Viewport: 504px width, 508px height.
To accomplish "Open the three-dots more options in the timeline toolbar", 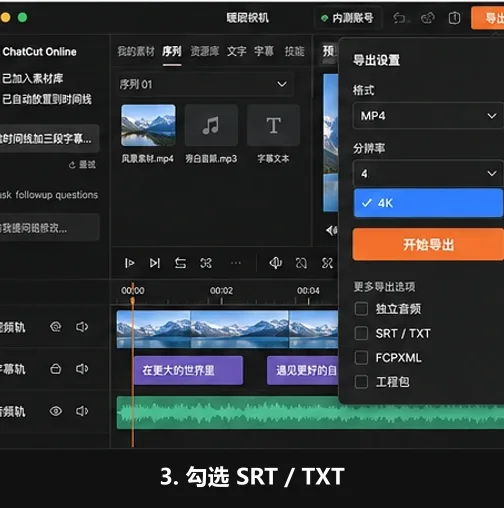I will tap(236, 263).
